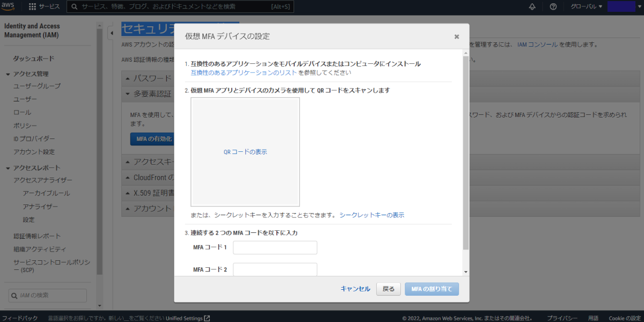Open 認証情報レポート in the sidebar

click(37, 236)
